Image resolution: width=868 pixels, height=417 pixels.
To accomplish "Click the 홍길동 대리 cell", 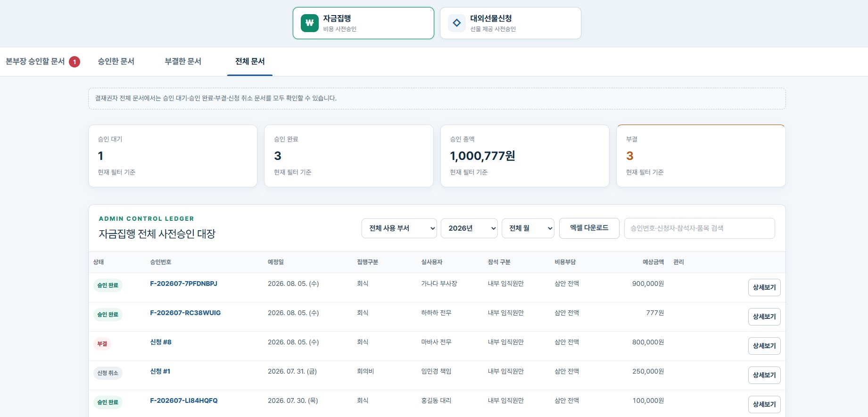I will pos(436,400).
